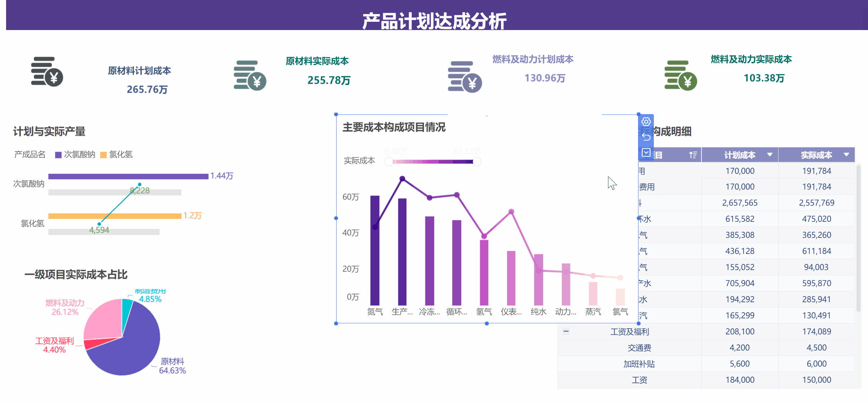Click the left handle of the 实际成本 color slider
This screenshot has height=402, width=868.
coord(389,162)
